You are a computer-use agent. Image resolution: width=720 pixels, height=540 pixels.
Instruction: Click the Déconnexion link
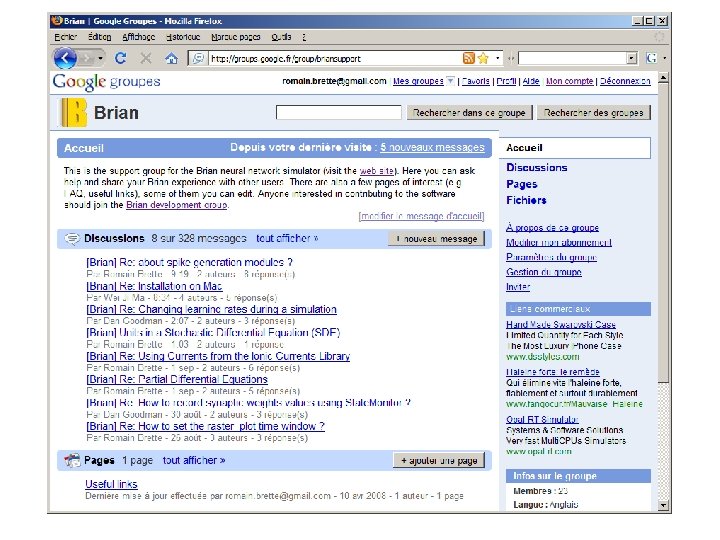click(625, 81)
